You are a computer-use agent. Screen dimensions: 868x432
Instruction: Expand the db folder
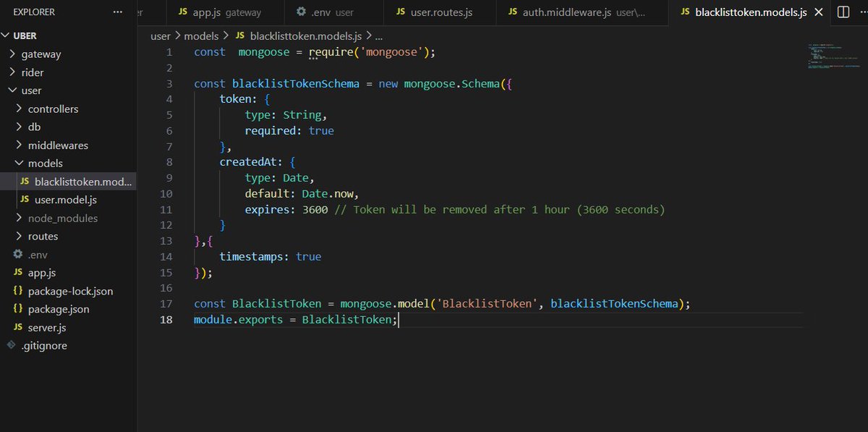click(x=19, y=127)
